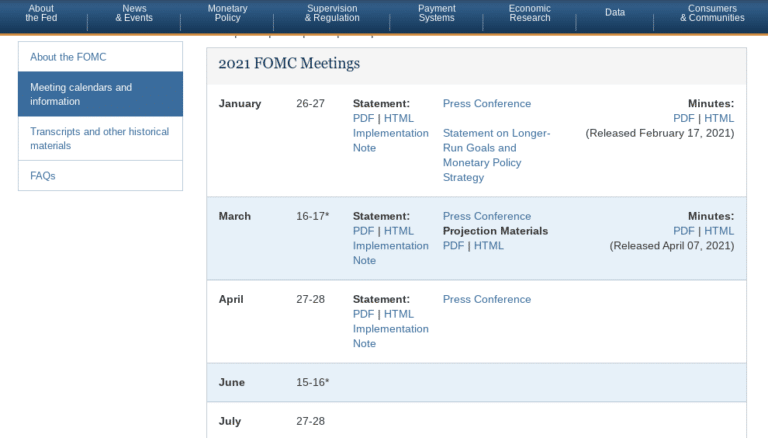Open the FAQs sidebar link
This screenshot has height=438, width=768.
click(x=43, y=175)
